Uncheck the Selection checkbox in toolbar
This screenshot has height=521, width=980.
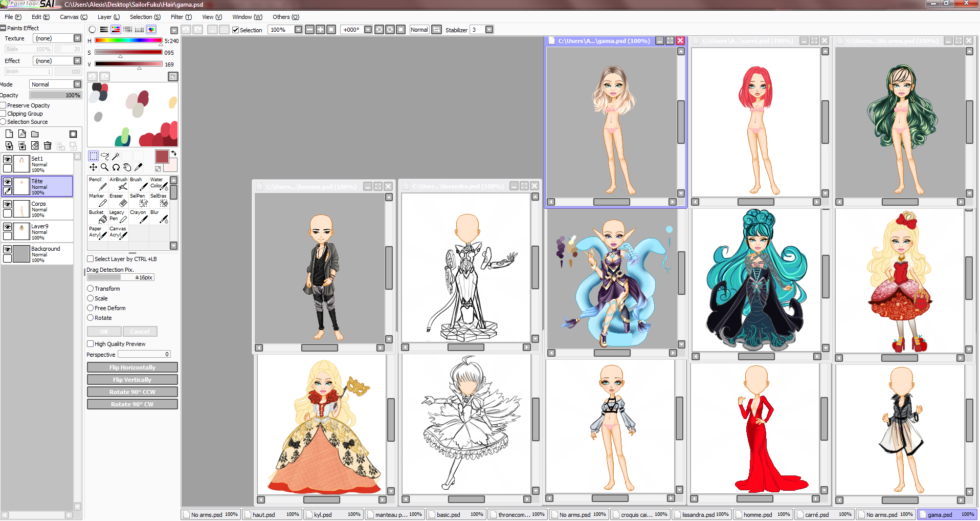tap(236, 30)
